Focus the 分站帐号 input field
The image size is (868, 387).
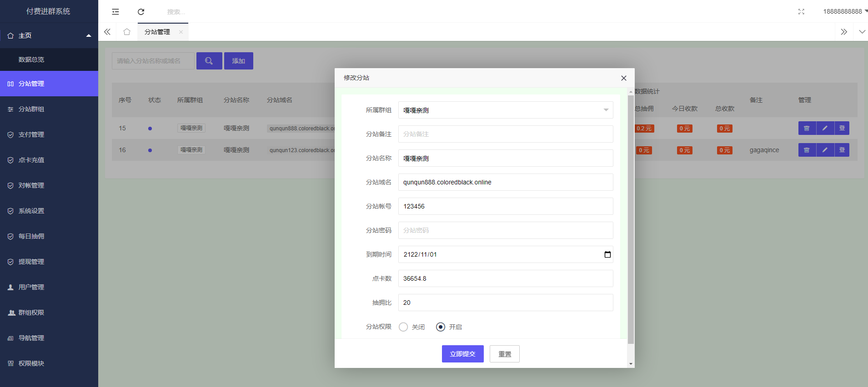[506, 206]
